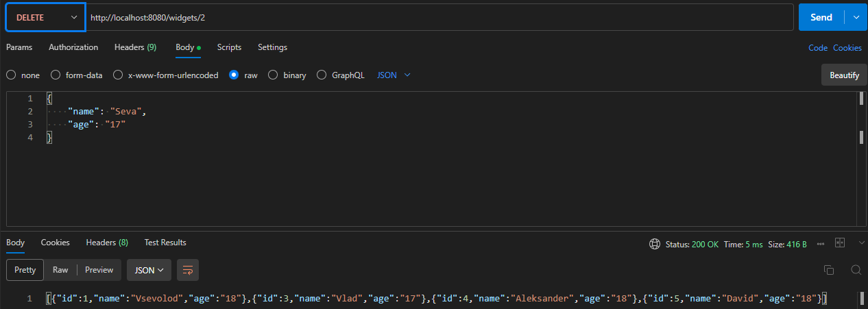Image resolution: width=868 pixels, height=309 pixels.
Task: Switch to two-pane layout via split icon
Action: (840, 243)
